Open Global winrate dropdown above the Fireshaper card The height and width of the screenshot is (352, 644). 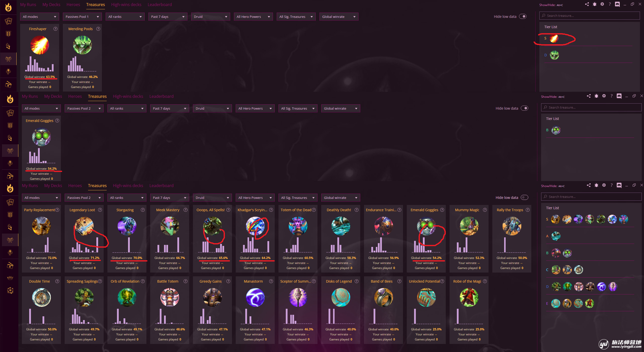click(339, 17)
